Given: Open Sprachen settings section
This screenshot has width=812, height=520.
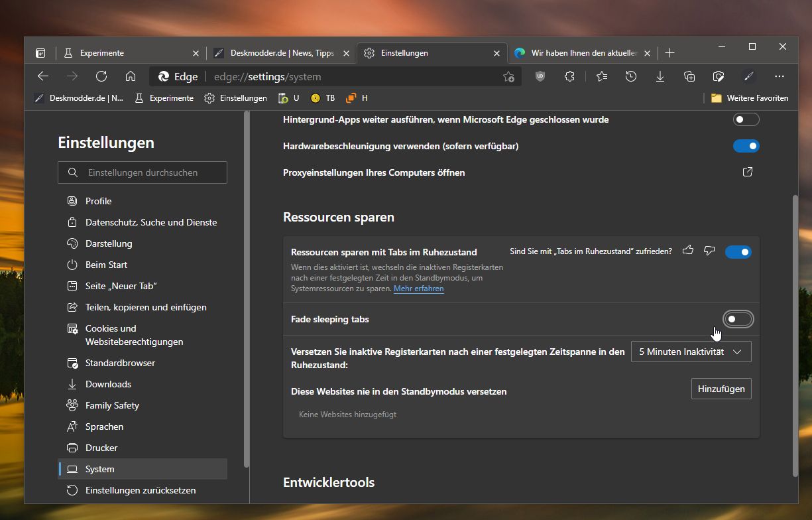Looking at the screenshot, I should pyautogui.click(x=143, y=426).
